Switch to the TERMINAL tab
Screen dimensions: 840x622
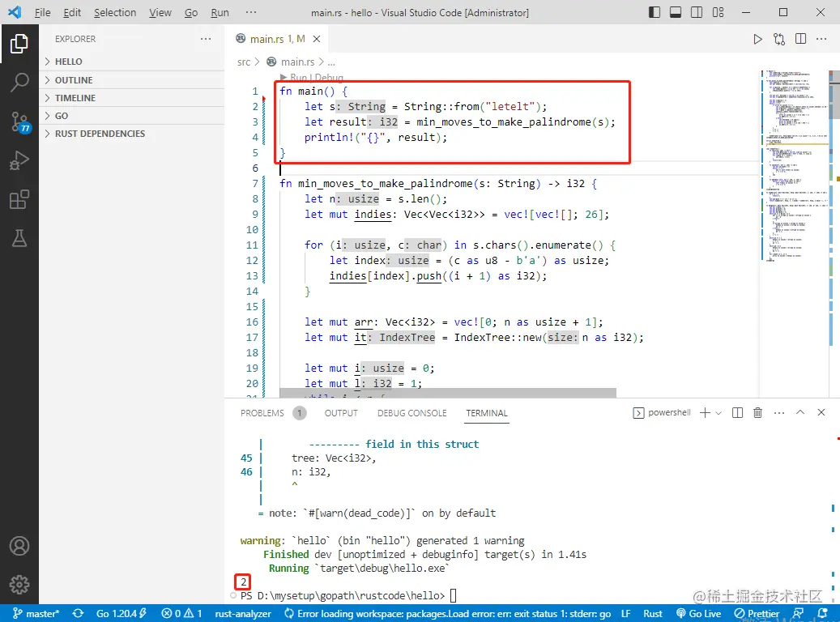487,413
